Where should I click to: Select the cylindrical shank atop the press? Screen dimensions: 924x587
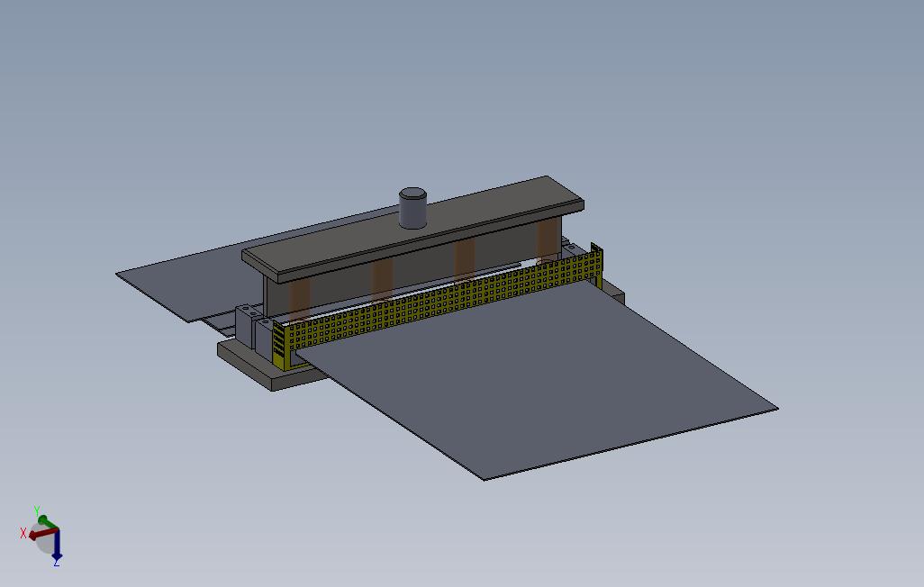pos(412,207)
